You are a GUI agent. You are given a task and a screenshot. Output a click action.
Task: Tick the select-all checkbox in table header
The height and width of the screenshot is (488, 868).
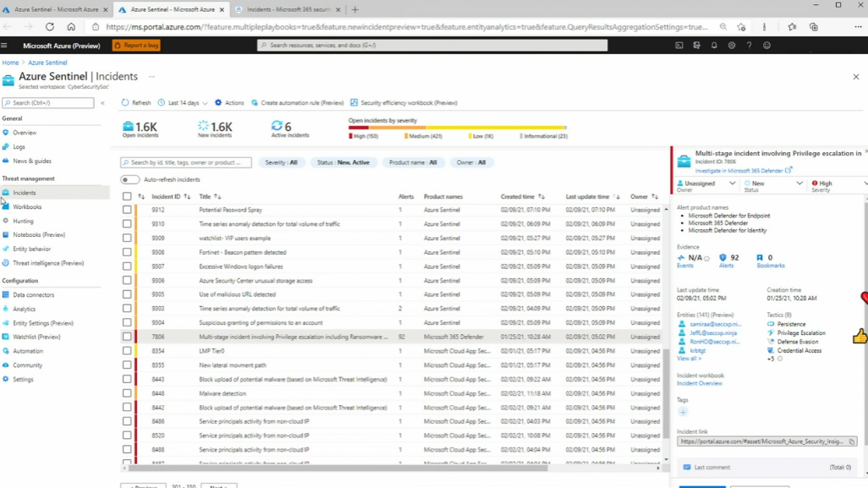tap(127, 196)
